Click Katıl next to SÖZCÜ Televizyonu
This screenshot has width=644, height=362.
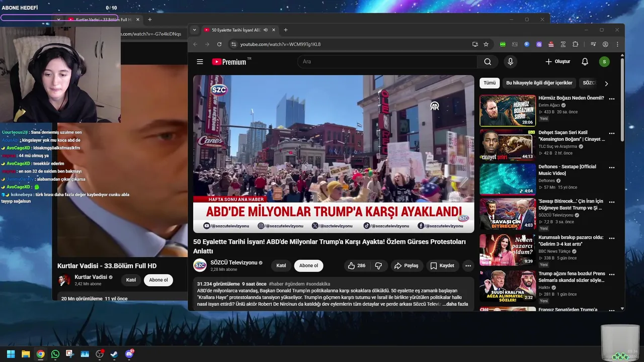tap(281, 265)
